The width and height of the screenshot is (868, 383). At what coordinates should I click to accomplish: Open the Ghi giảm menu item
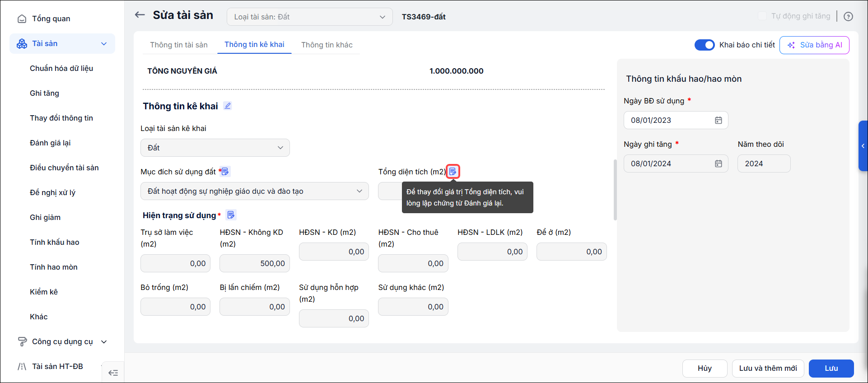(45, 217)
